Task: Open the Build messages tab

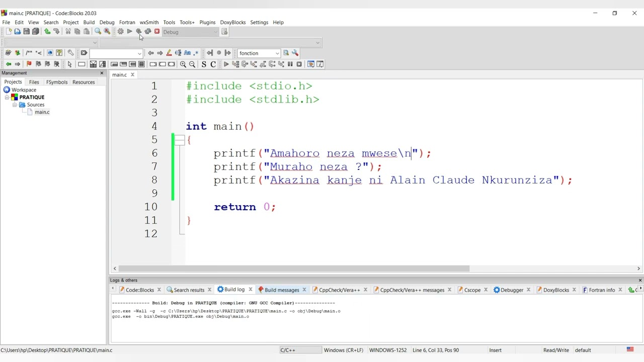Action: tap(282, 290)
